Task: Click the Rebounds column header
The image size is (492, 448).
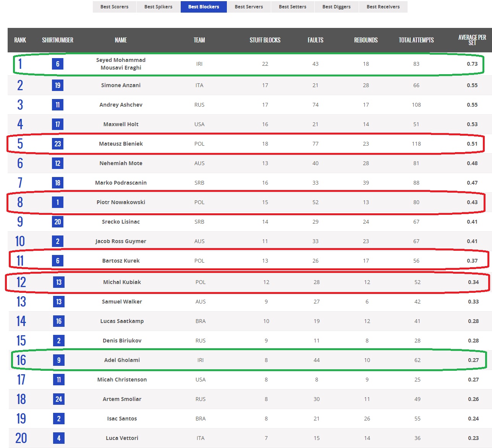Action: click(x=366, y=40)
